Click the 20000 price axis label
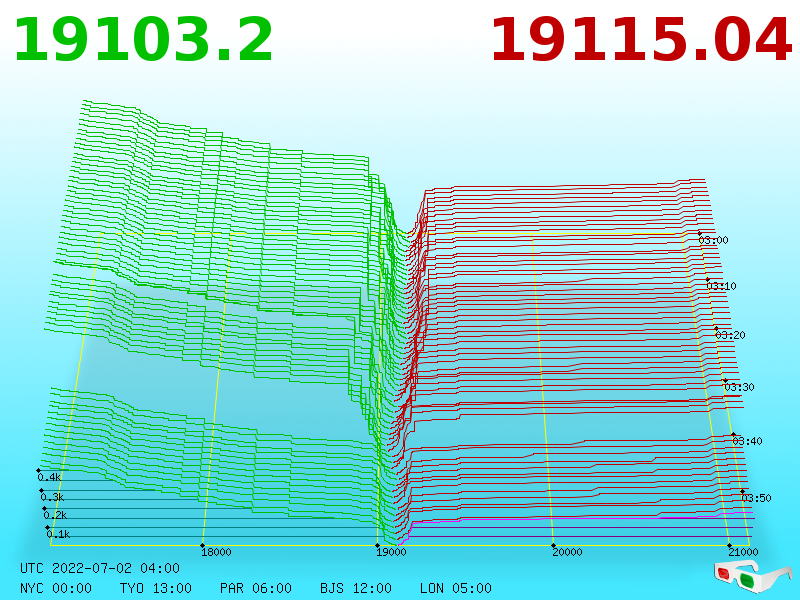Viewport: 800px width, 600px height. 567,552
